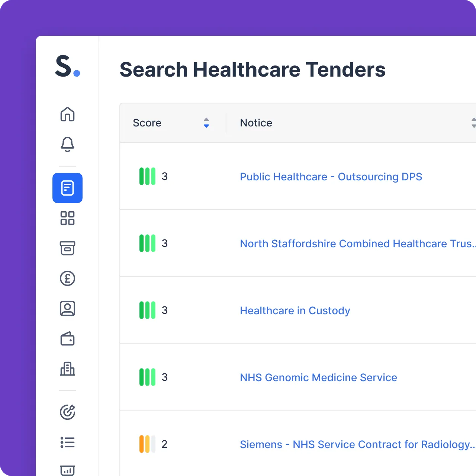Screen dimensions: 476x476
Task: Sort the table by Score column arrows
Action: [206, 123]
